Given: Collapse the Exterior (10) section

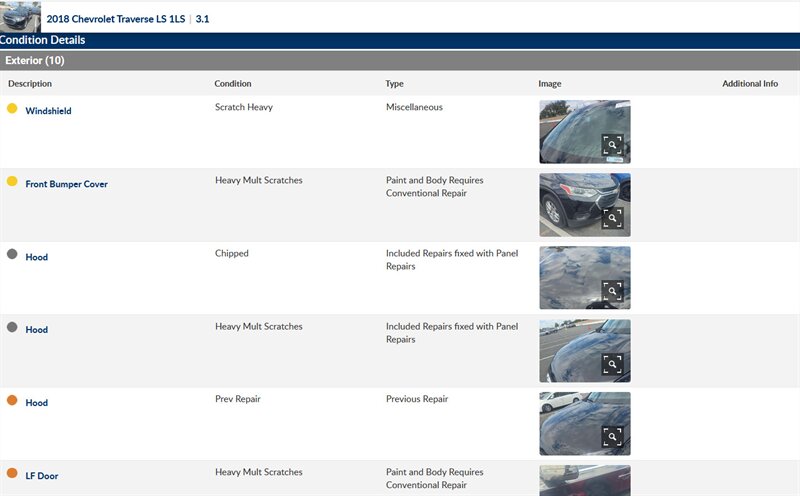Looking at the screenshot, I should click(x=35, y=61).
